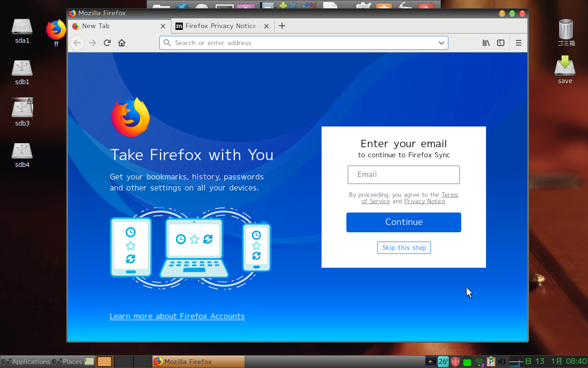Select the sdb4 drive desktop icon
Viewport: 588px width, 368px height.
tap(22, 155)
